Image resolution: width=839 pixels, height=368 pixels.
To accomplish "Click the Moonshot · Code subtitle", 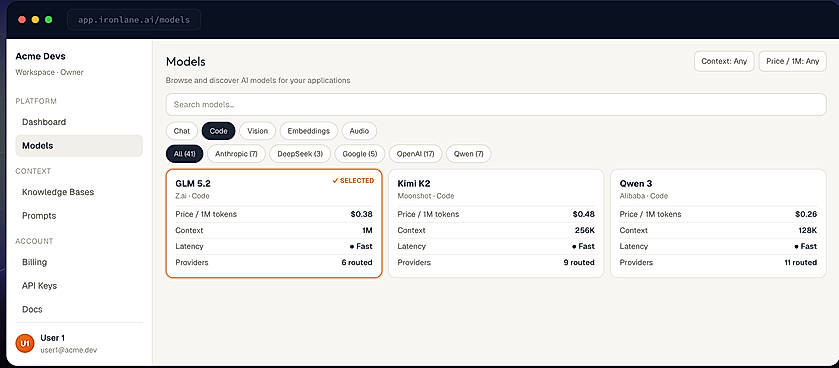I will 426,196.
